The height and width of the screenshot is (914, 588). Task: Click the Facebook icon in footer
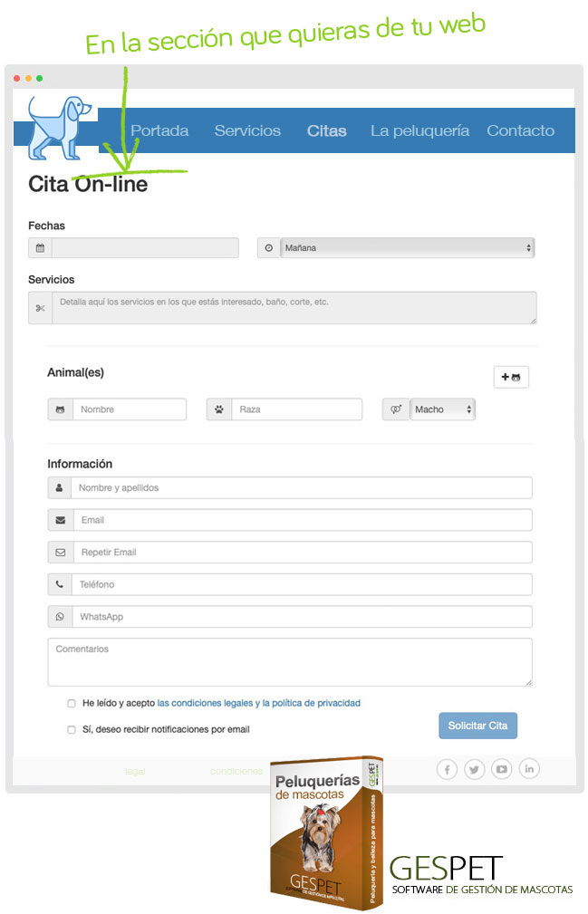(x=447, y=770)
